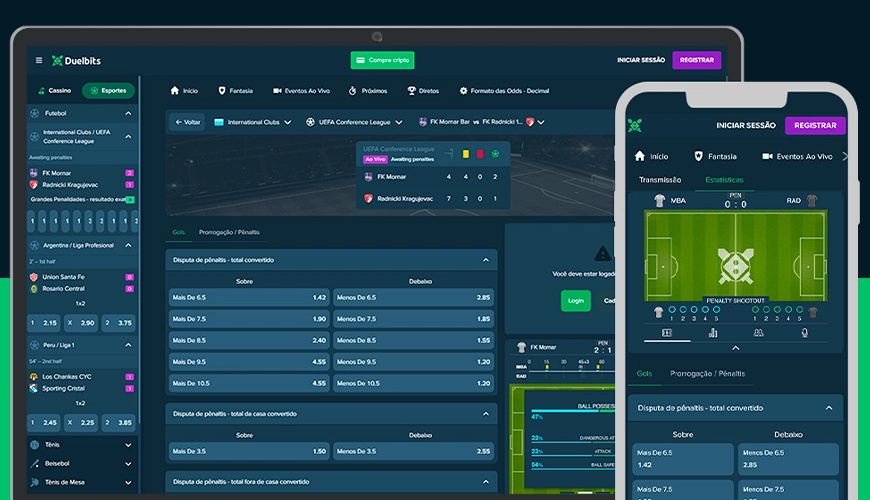Viewport: 870px width, 500px height.
Task: Open the hamburger menu beside Duelbits logo
Action: pyautogui.click(x=39, y=60)
